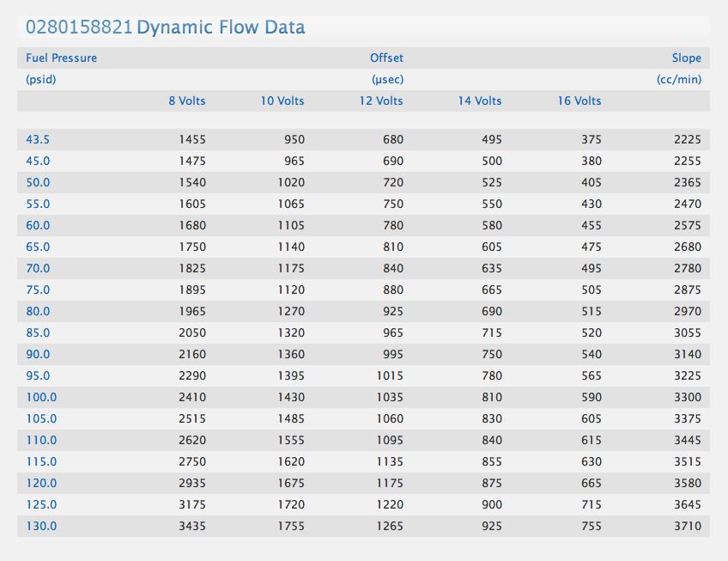Select slope value '2970' in 80.0 row
Screen dimensions: 728x561
[x=687, y=311]
